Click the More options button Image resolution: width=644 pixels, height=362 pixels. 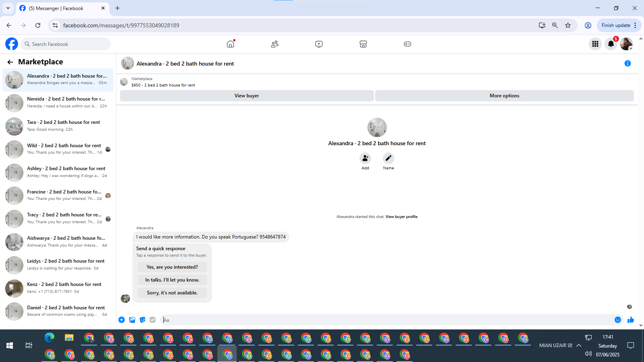tap(504, 96)
